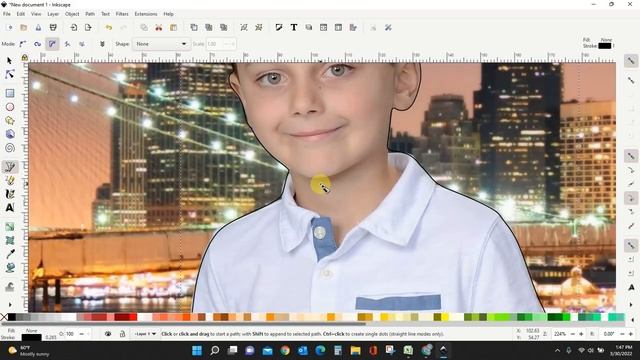
Task: Enable straight line segments mode
Action: (x=67, y=44)
